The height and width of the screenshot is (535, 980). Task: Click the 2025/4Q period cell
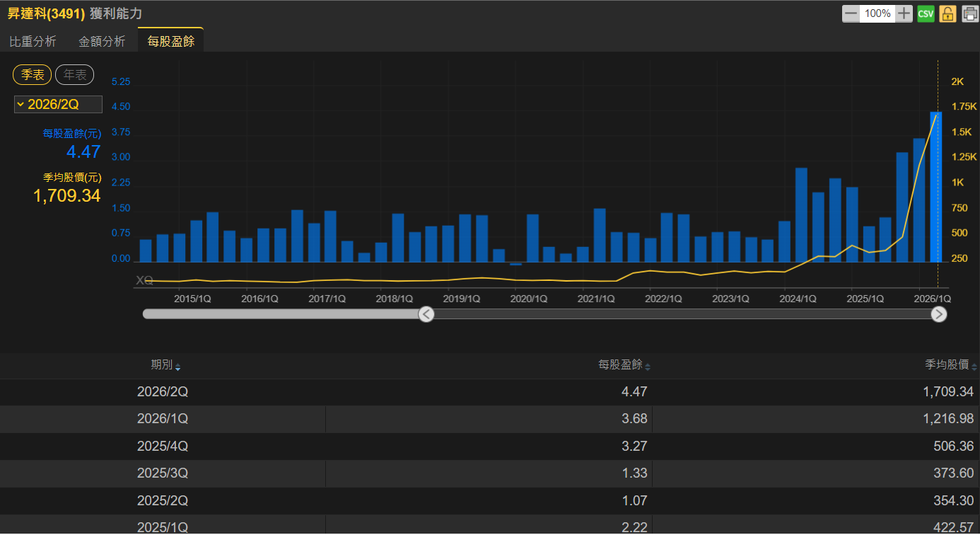click(x=163, y=447)
